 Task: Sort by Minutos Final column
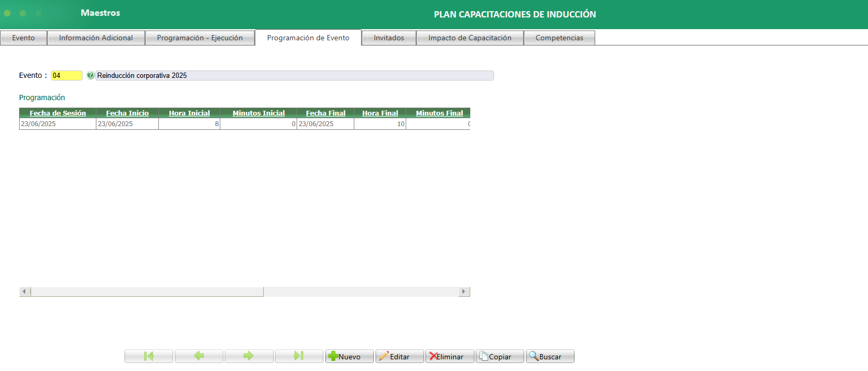[440, 113]
